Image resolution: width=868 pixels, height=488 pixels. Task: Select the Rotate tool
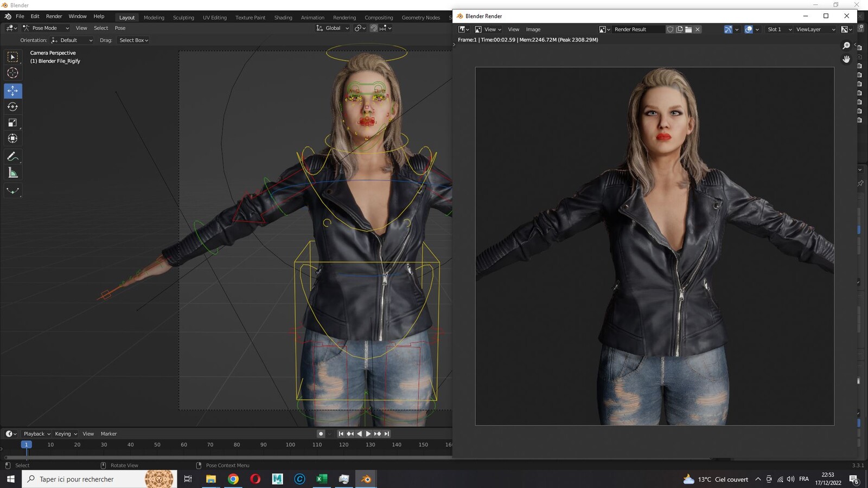click(12, 107)
